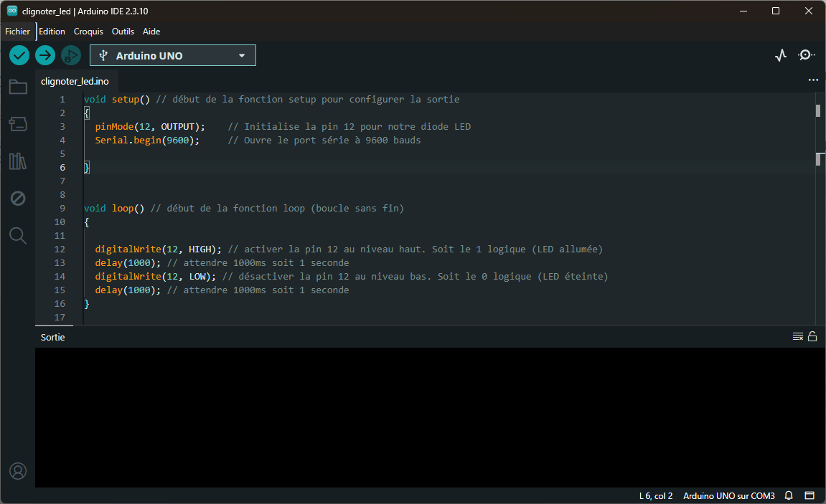Click the notifications bell in status bar

(x=789, y=495)
